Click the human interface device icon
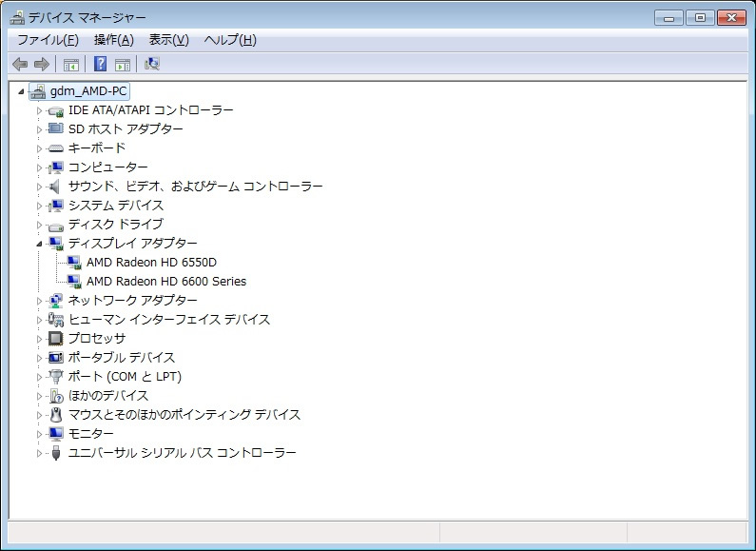The width and height of the screenshot is (756, 551). click(56, 320)
